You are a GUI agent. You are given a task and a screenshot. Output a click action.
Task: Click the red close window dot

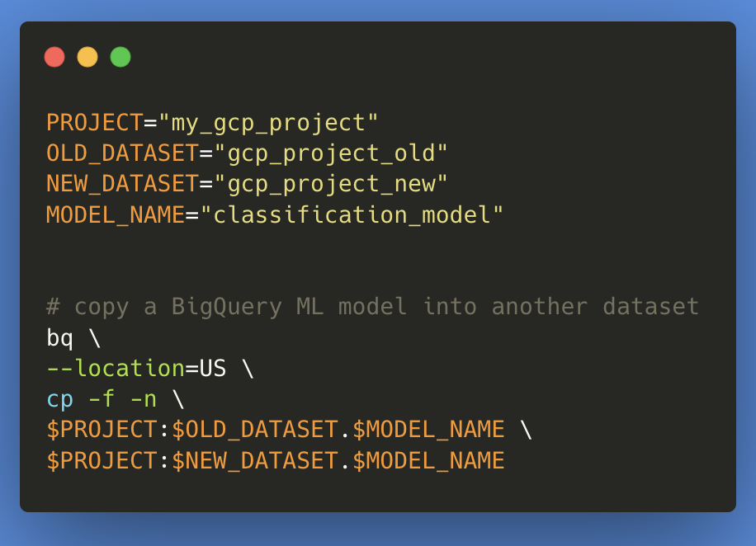tap(54, 58)
